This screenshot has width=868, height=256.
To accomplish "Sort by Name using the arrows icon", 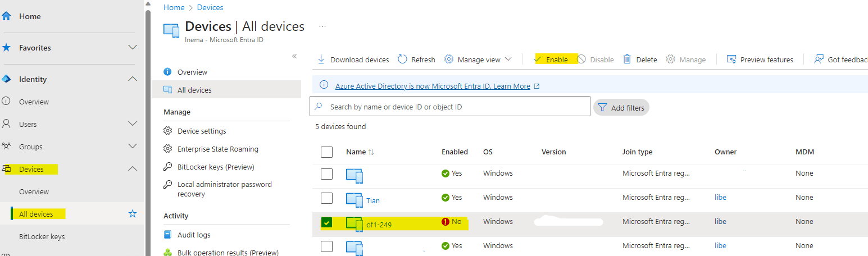I will (371, 152).
